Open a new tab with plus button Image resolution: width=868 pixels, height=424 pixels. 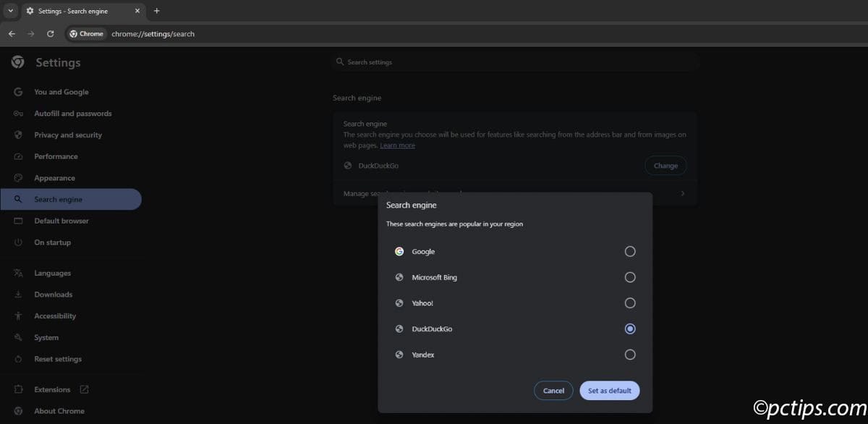pyautogui.click(x=157, y=11)
